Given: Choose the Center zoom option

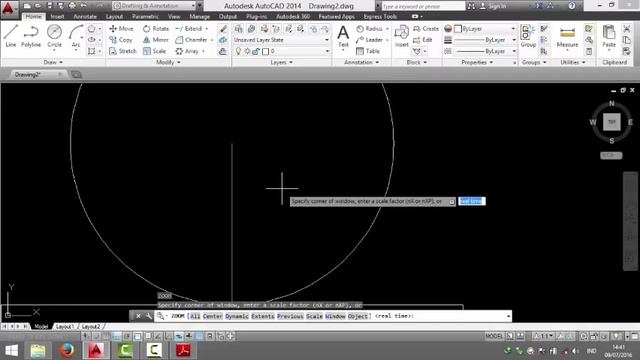Looking at the screenshot, I should [x=212, y=316].
